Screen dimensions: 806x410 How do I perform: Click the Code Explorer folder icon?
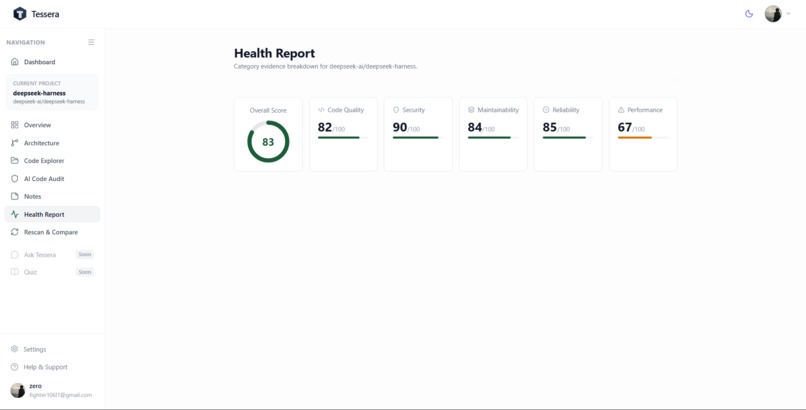point(14,160)
